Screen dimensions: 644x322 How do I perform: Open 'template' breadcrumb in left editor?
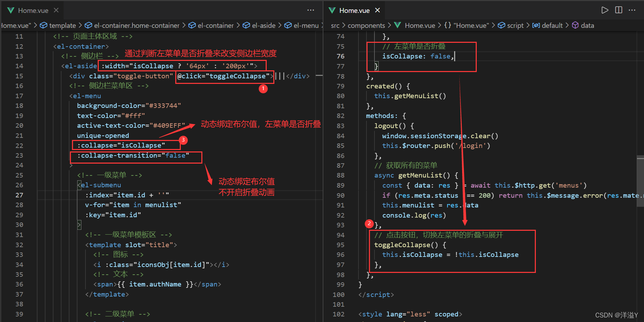(x=63, y=25)
